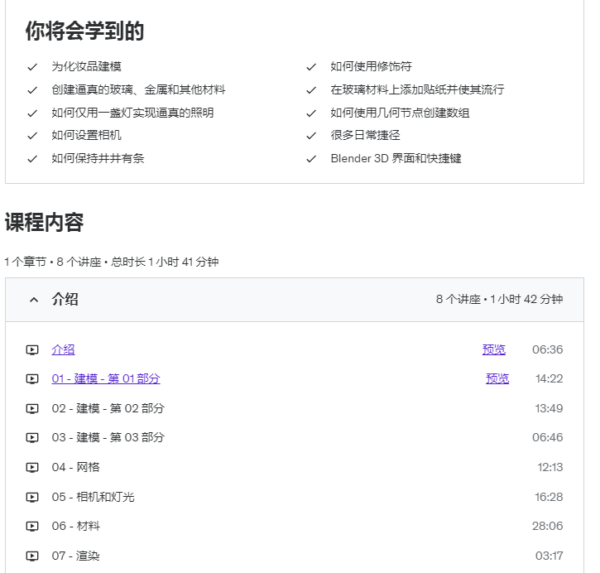Click duration 16:28
This screenshot has width=600, height=573.
point(549,497)
